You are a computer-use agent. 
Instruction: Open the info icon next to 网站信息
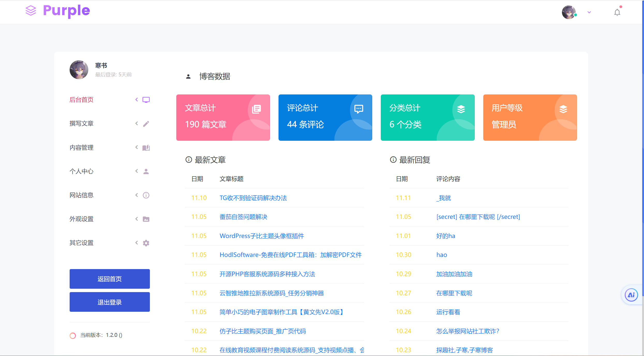146,195
